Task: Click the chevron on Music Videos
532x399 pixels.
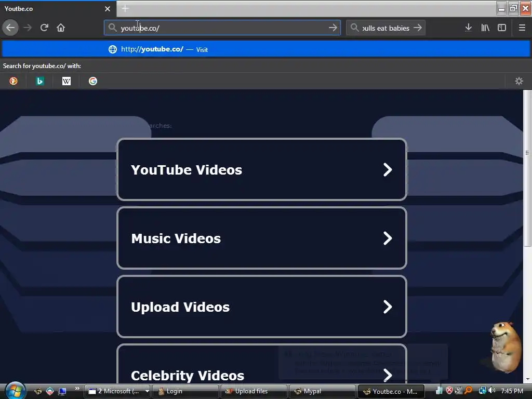Action: [x=388, y=238]
